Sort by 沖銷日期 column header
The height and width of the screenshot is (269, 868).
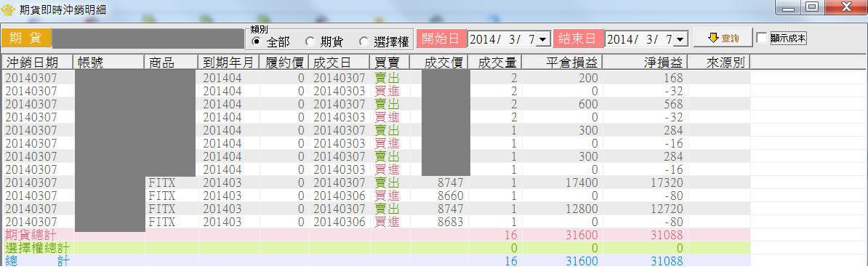click(x=37, y=62)
